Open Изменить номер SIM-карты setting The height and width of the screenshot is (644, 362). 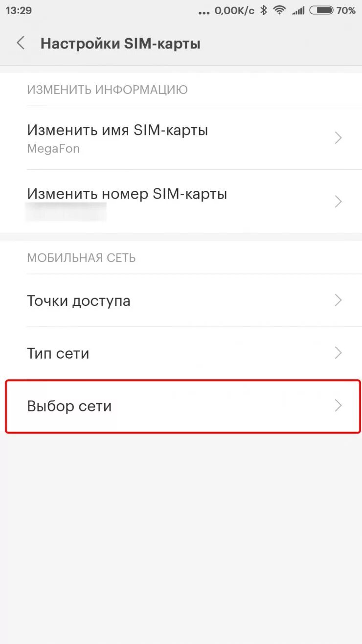pos(181,201)
